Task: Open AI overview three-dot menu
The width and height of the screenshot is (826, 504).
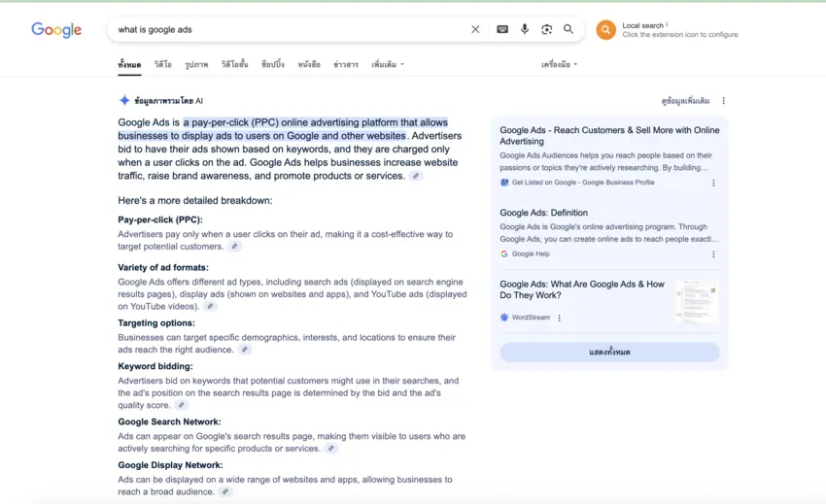Action: click(x=723, y=101)
